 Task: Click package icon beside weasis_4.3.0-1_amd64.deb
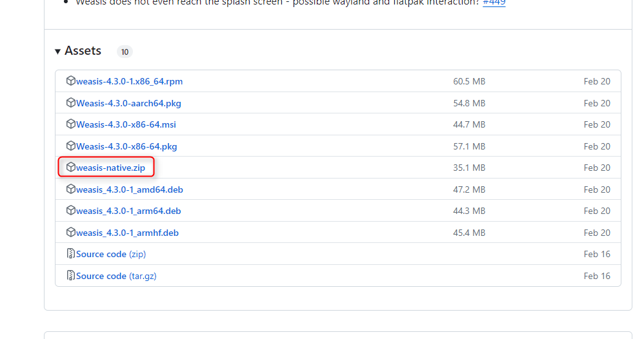click(70, 189)
